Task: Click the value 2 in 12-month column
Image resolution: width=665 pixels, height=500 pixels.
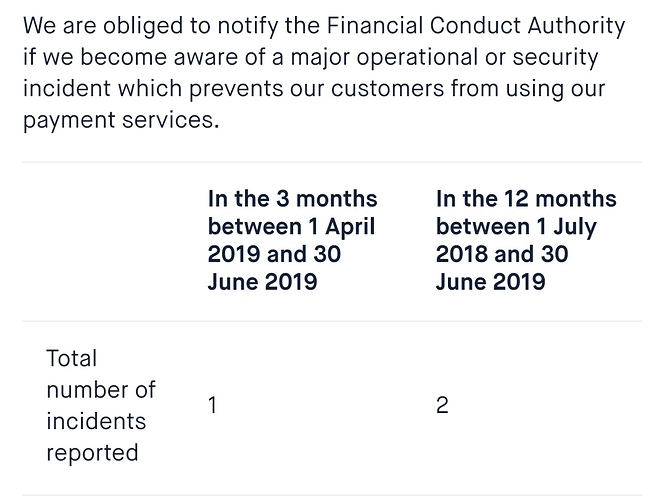Action: tap(442, 405)
